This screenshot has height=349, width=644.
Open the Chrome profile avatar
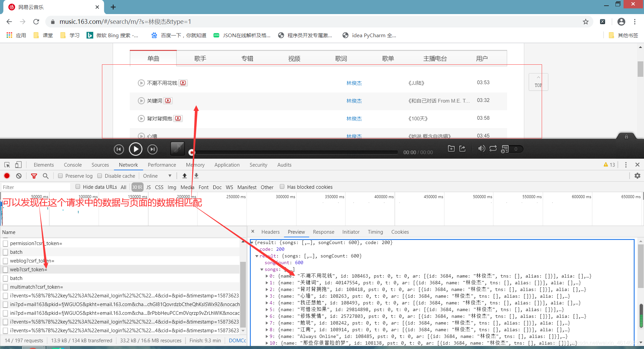pos(621,22)
